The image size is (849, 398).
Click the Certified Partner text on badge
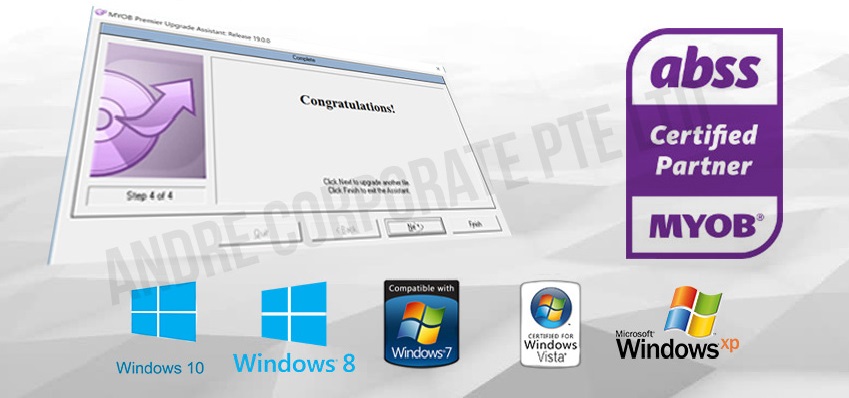704,149
